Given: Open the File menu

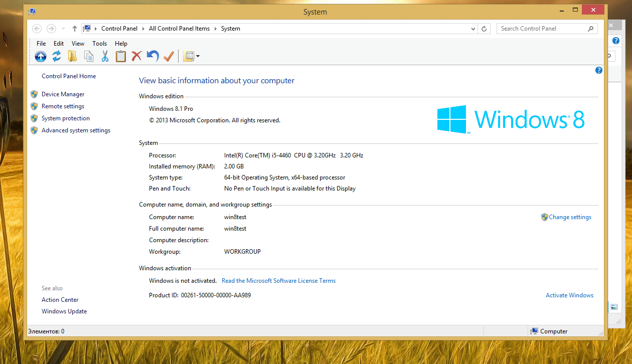Looking at the screenshot, I should (x=41, y=44).
